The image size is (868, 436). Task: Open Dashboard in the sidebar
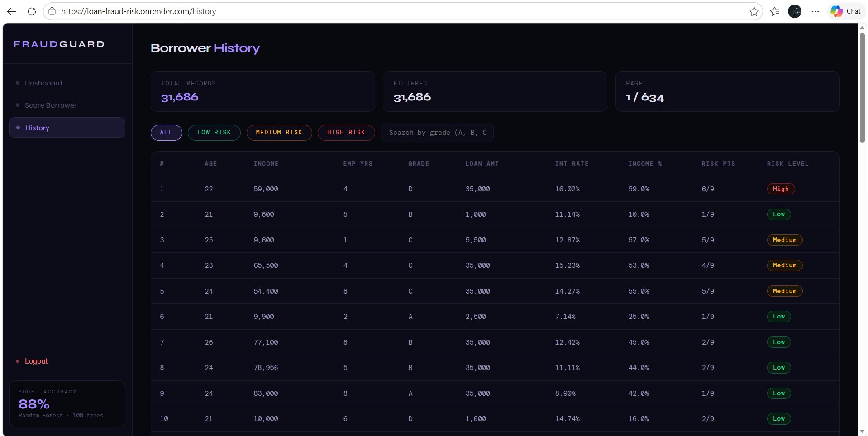pos(43,83)
